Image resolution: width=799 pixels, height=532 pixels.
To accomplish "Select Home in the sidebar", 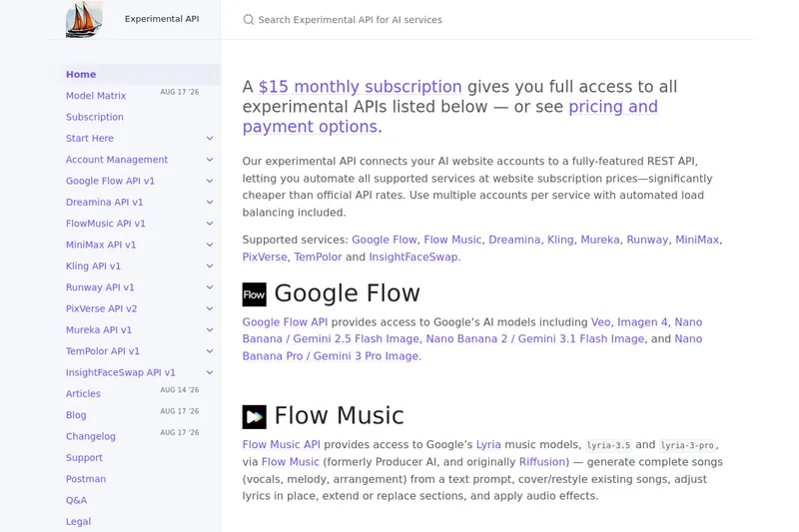I will (81, 74).
